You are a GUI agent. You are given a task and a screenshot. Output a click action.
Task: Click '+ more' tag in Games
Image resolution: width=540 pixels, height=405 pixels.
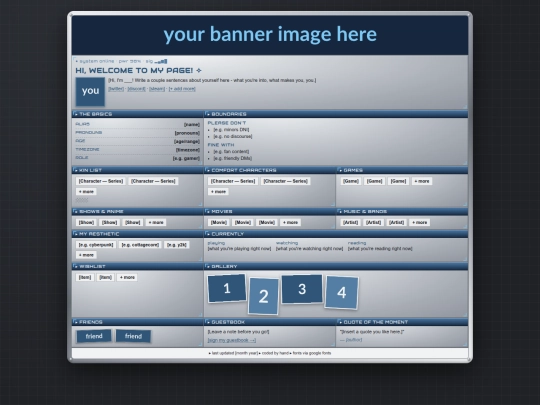(422, 181)
